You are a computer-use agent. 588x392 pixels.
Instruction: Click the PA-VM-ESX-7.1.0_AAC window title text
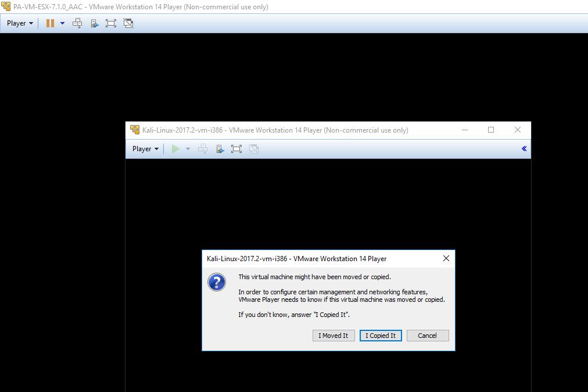point(141,7)
